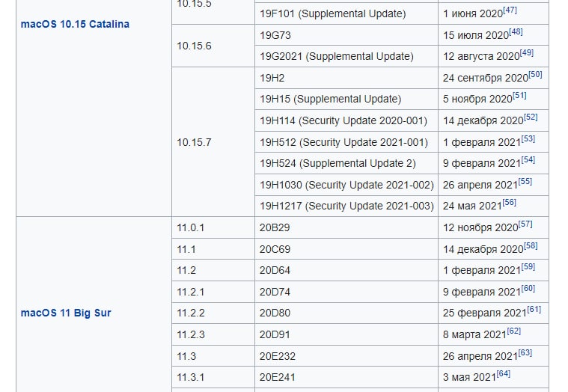This screenshot has width=568, height=392.
Task: Select cell 19H1030 (Security Update 2021-002)
Action: pos(346,185)
